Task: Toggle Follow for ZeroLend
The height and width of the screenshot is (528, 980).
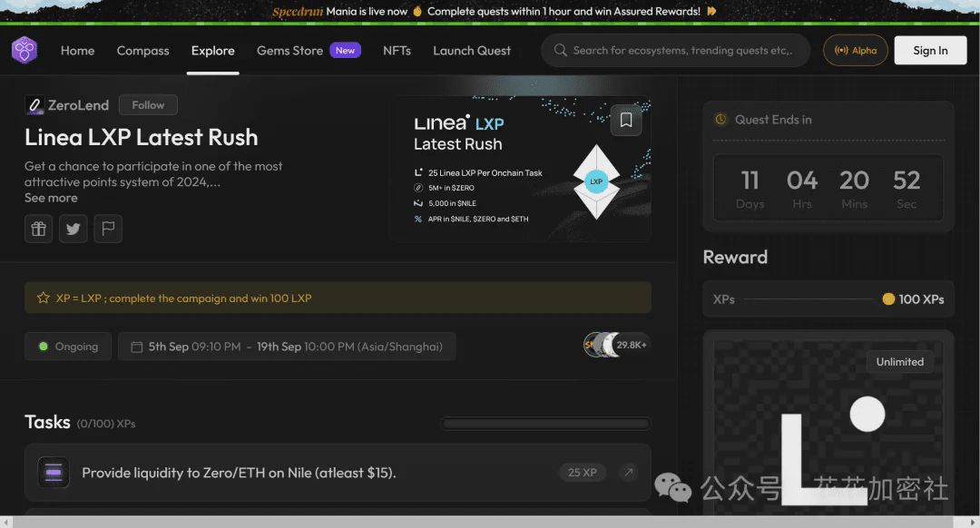Action: pos(148,105)
